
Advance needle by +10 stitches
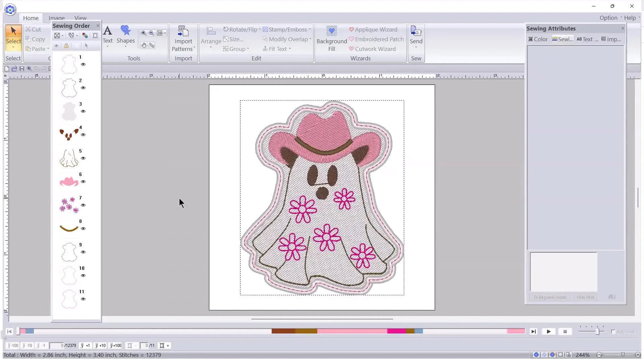point(100,346)
